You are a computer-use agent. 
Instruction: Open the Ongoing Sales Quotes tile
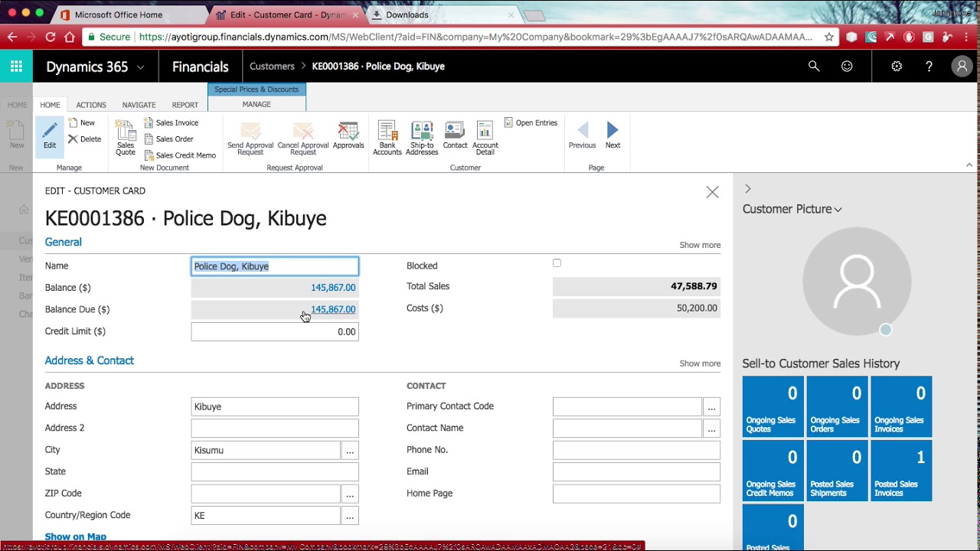coord(773,406)
